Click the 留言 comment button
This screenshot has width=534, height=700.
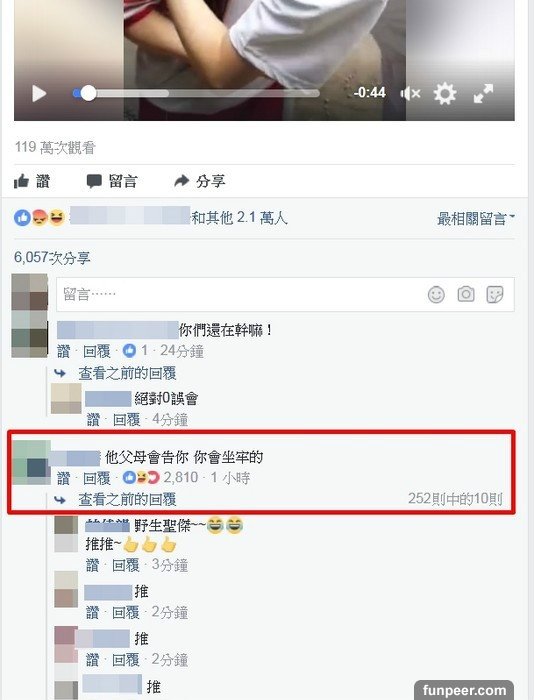112,181
